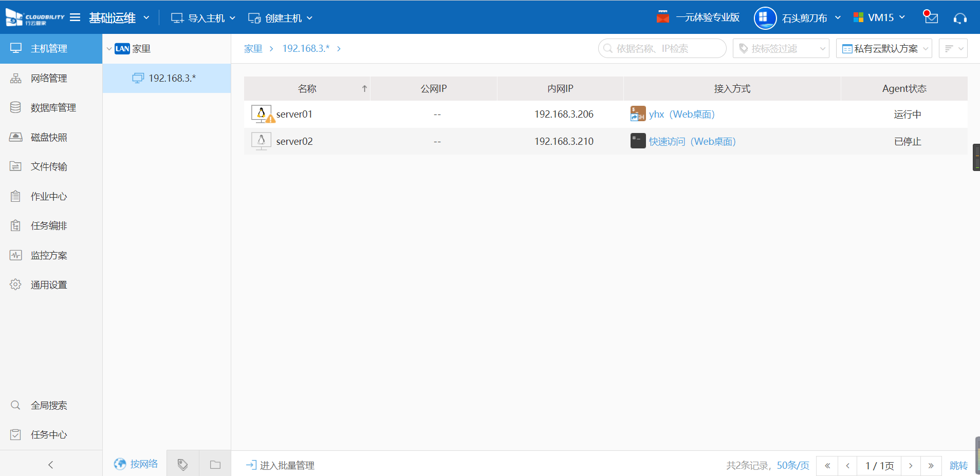Viewport: 980px width, 476px height.
Task: Open 数据库管理 in the sidebar
Action: pyautogui.click(x=51, y=108)
